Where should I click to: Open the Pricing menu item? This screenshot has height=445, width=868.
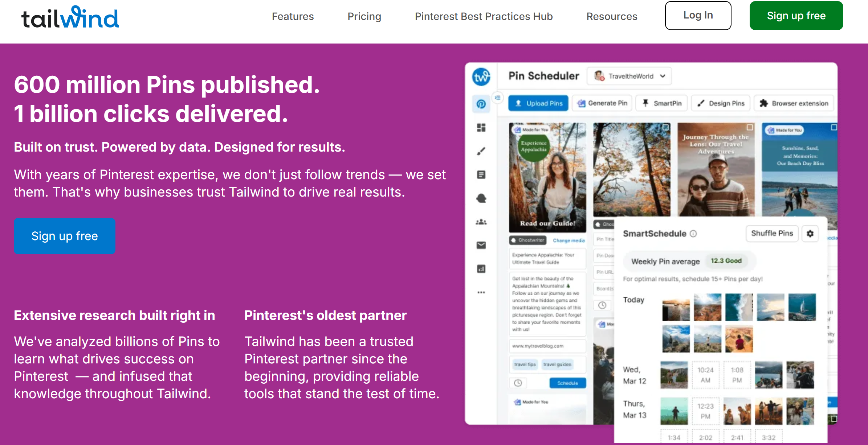pyautogui.click(x=364, y=16)
